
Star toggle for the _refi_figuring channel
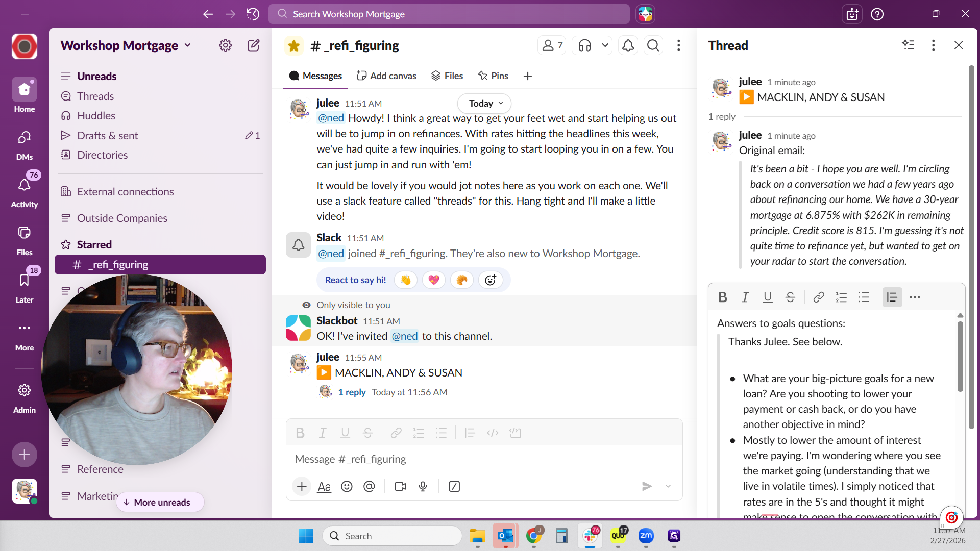tap(294, 46)
